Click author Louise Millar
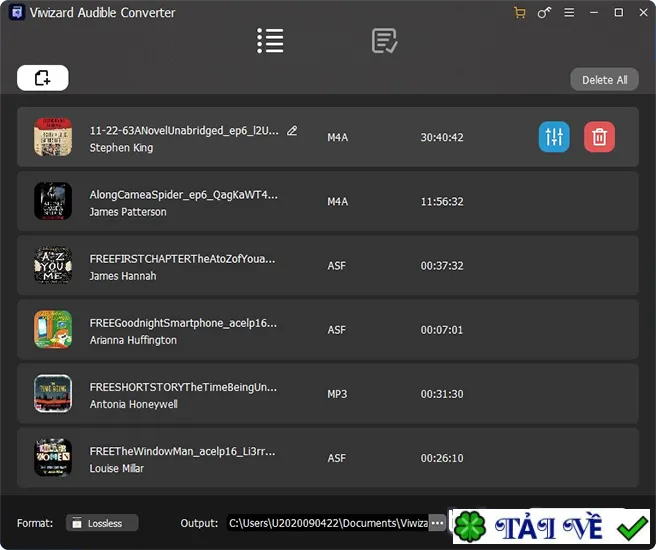 pos(117,468)
